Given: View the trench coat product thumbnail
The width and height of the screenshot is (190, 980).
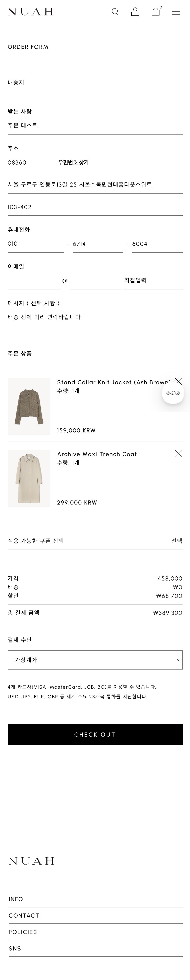Looking at the screenshot, I should coord(29,478).
